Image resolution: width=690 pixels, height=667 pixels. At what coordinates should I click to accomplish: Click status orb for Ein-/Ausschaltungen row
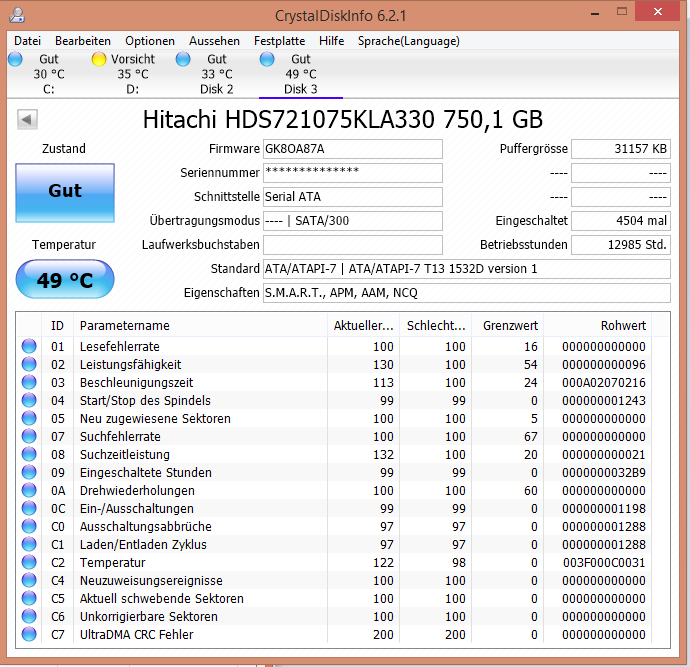[29, 509]
